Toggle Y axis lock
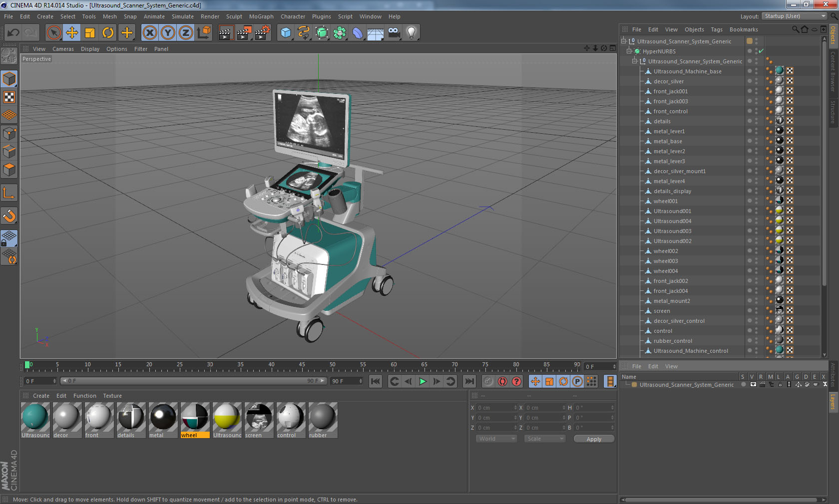This screenshot has width=839, height=504. pyautogui.click(x=168, y=33)
